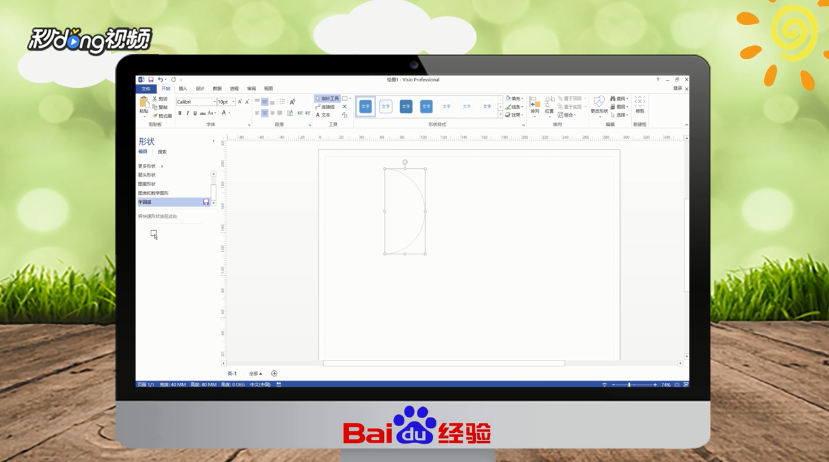This screenshot has width=829, height=462.
Task: Open the File 文件 tab
Action: point(146,88)
